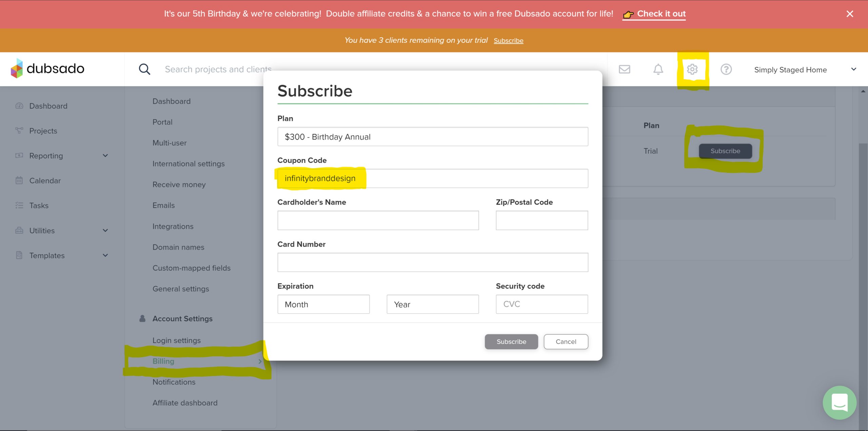Expand the Utilities sidebar menu
868x431 pixels.
[105, 230]
